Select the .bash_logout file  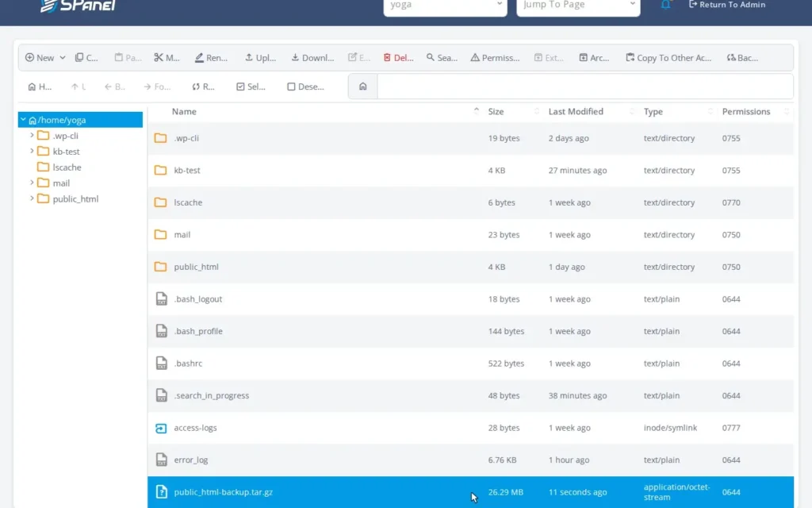(470, 298)
